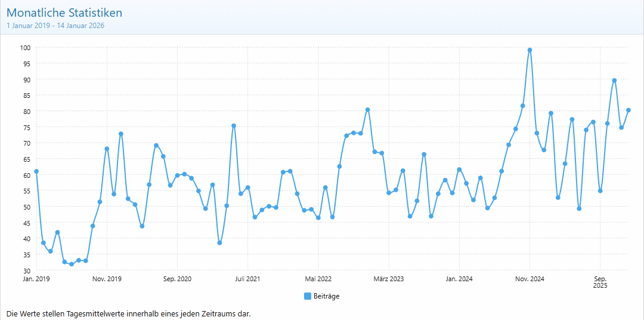Click the 30 y-axis label
This screenshot has width=644, height=320.
(x=27, y=270)
